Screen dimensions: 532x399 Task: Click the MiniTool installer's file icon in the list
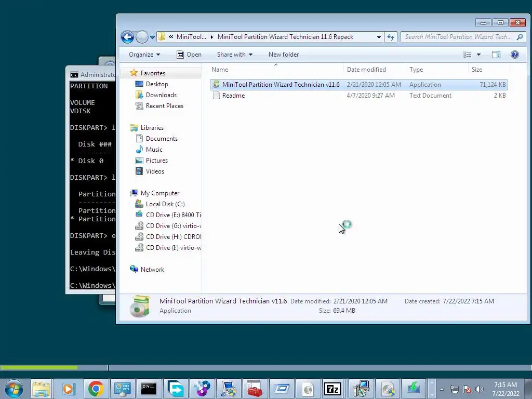216,85
